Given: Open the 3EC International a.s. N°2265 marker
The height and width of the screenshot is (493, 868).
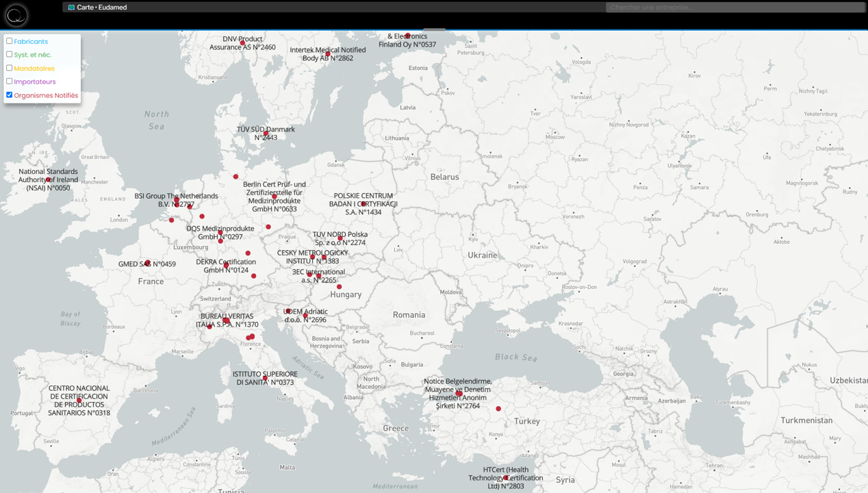Looking at the screenshot, I should [x=319, y=276].
